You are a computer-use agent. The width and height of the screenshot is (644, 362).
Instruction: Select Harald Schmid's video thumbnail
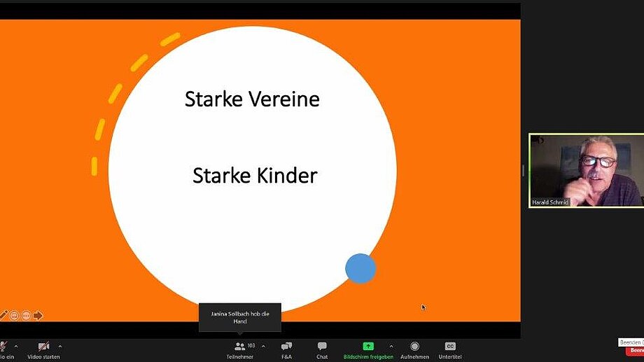[586, 171]
